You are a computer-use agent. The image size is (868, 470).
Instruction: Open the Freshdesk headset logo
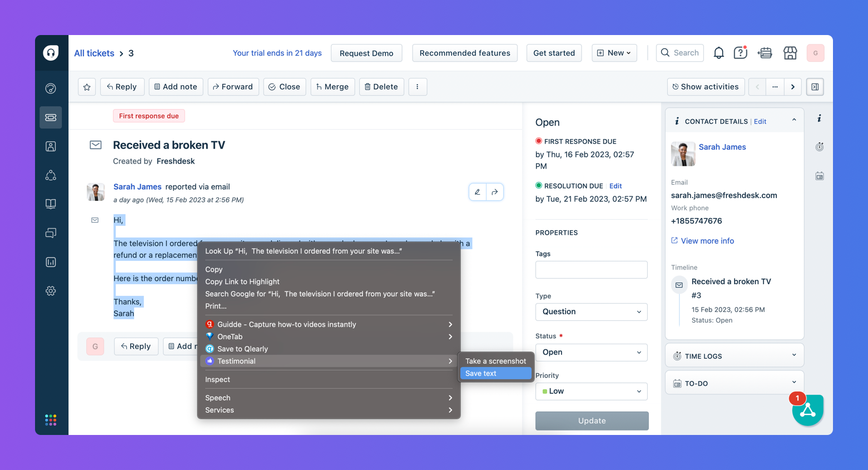pos(51,53)
